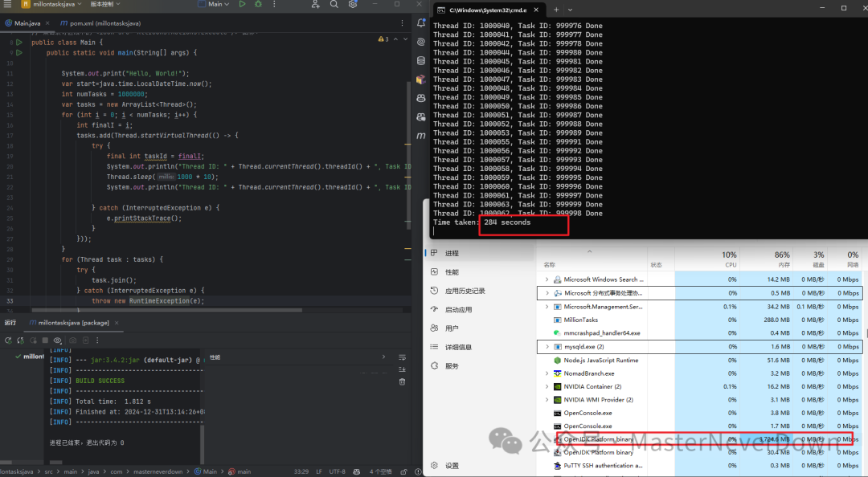This screenshot has width=868, height=477.
Task: Select the 运行 run tool window tab
Action: (10, 323)
